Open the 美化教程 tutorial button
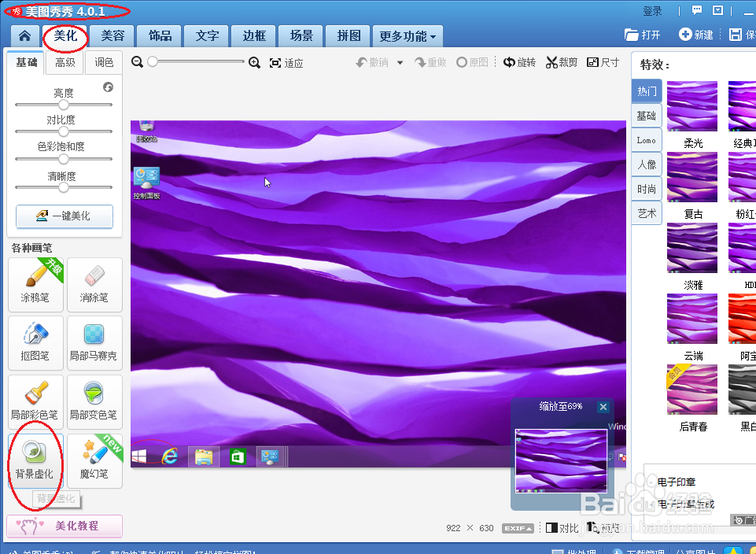Viewport: 756px width, 554px height. point(65,526)
